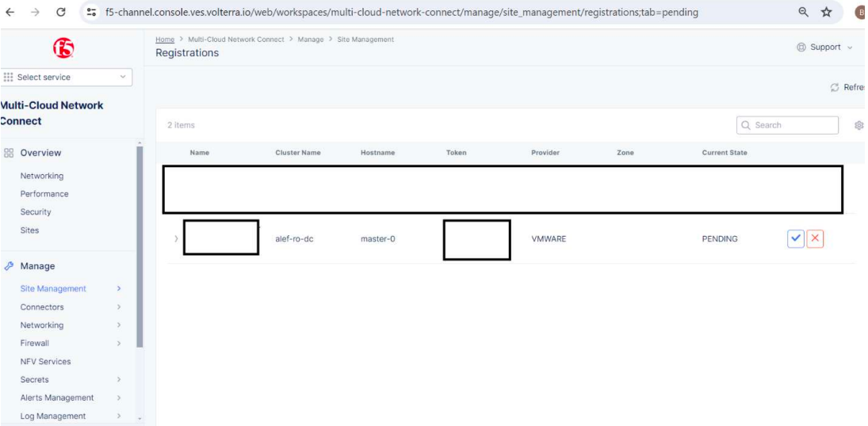Follow the Manage breadcrumb
868x426 pixels.
(311, 40)
